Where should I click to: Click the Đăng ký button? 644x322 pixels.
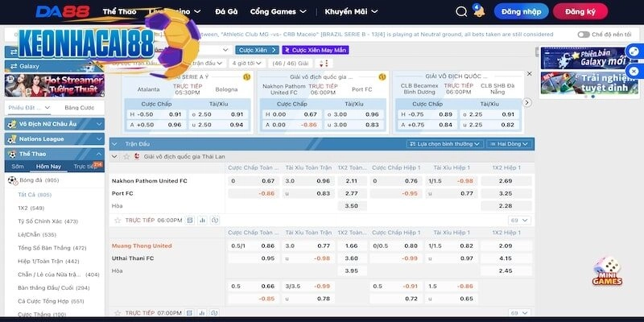coord(581,12)
